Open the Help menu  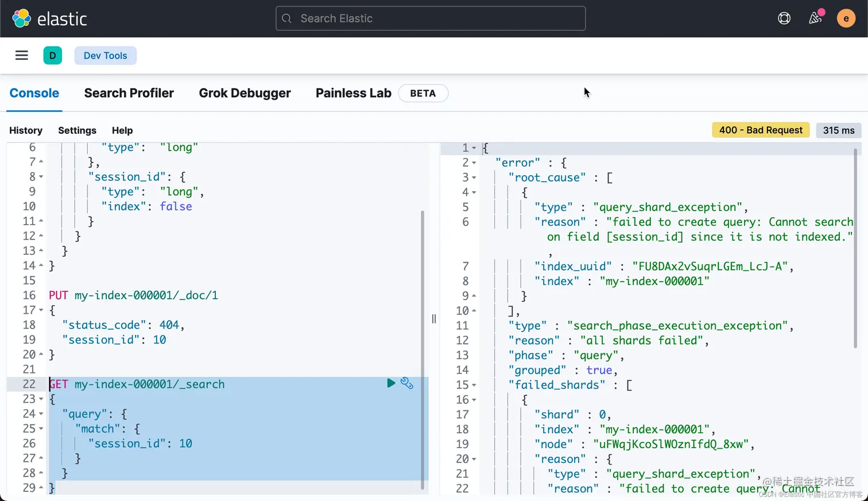[x=122, y=130]
